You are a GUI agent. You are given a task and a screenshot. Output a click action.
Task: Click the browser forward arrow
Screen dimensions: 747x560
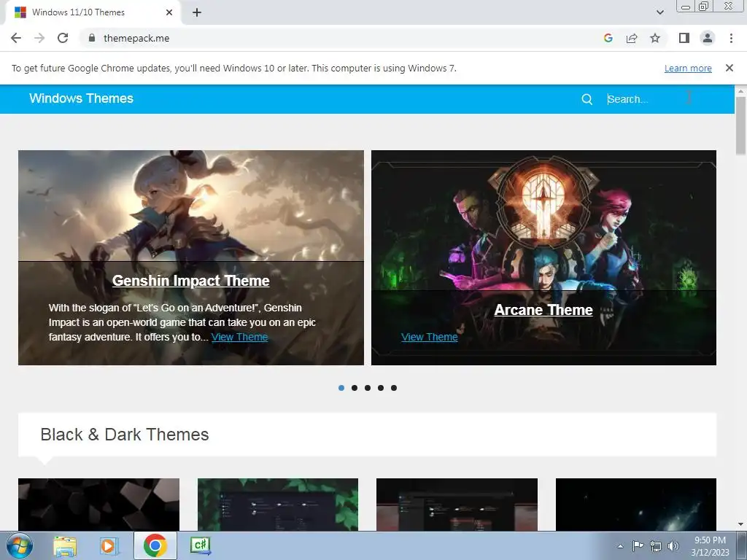[39, 38]
